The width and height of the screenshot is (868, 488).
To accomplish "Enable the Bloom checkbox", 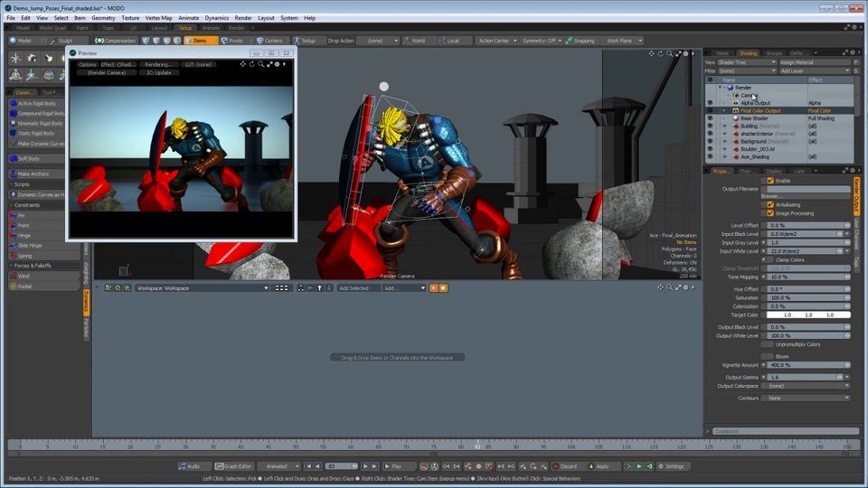I will (x=770, y=356).
